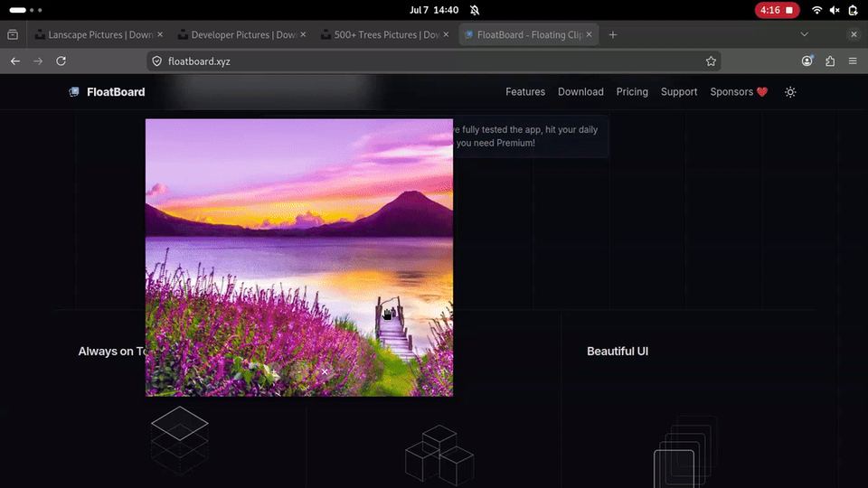The height and width of the screenshot is (488, 868).
Task: Close the FloatBoard tab
Action: tap(589, 35)
